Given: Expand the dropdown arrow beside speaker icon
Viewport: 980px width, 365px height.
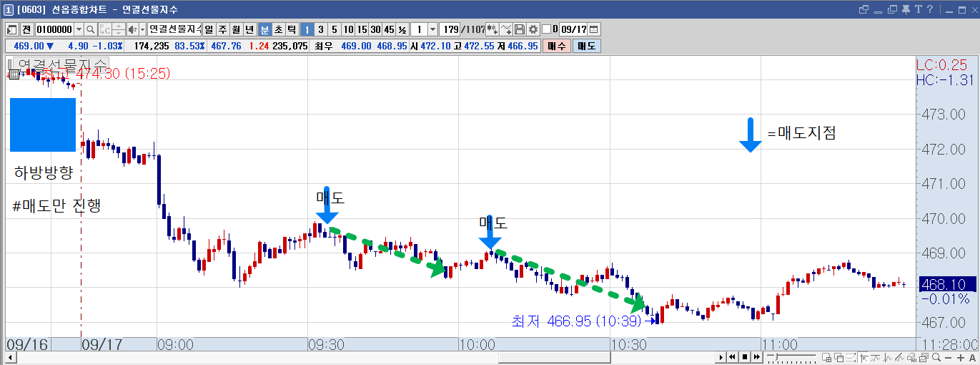Looking at the screenshot, I should coord(143,29).
